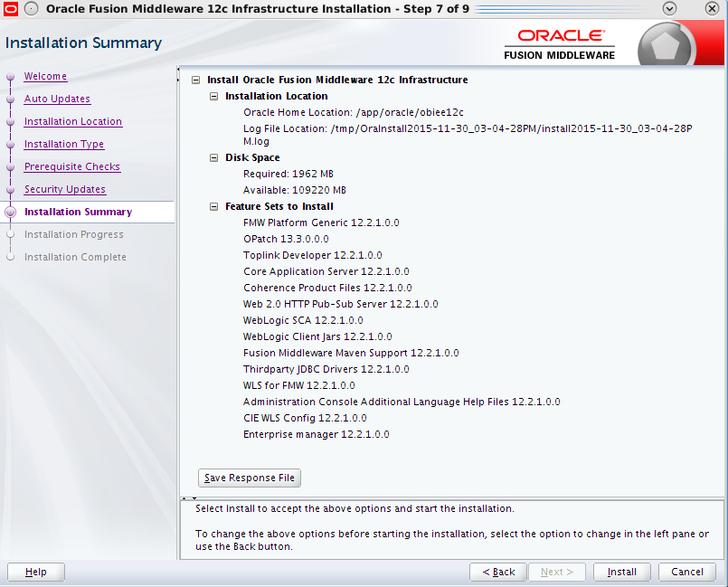The width and height of the screenshot is (728, 587).
Task: Collapse the Feature Sets to Install node
Action: pyautogui.click(x=213, y=206)
